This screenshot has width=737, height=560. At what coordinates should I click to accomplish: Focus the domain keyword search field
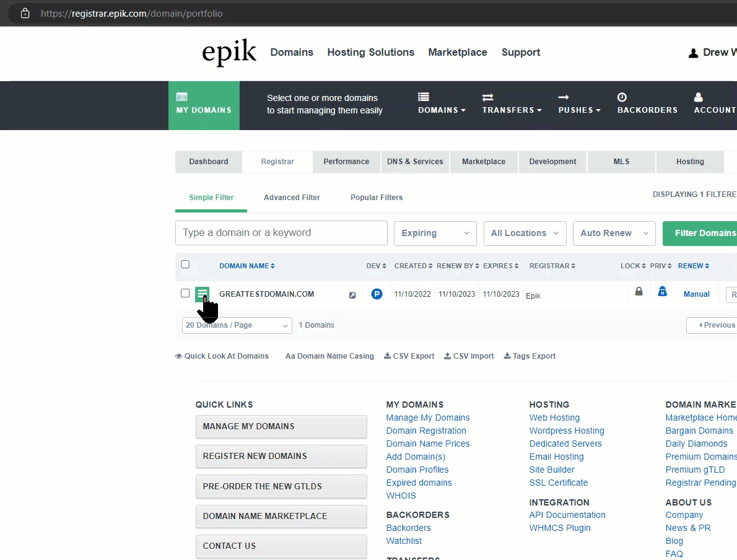click(x=281, y=233)
